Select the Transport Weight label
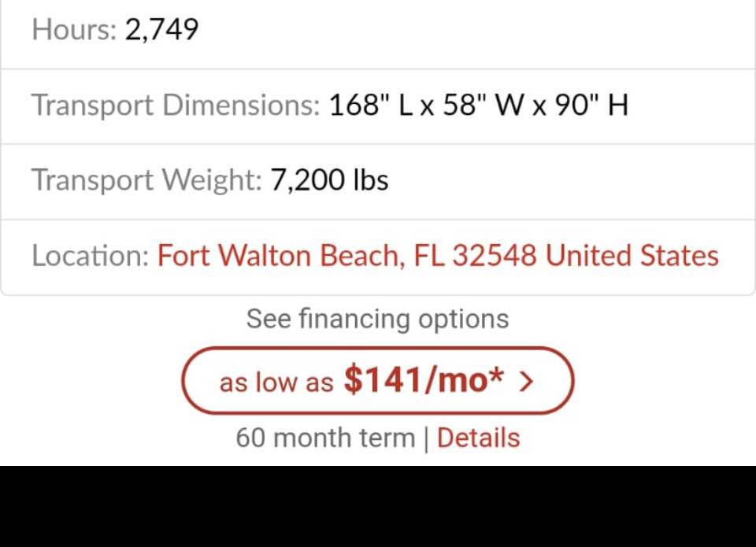Viewport: 756px width, 547px height. click(x=146, y=181)
